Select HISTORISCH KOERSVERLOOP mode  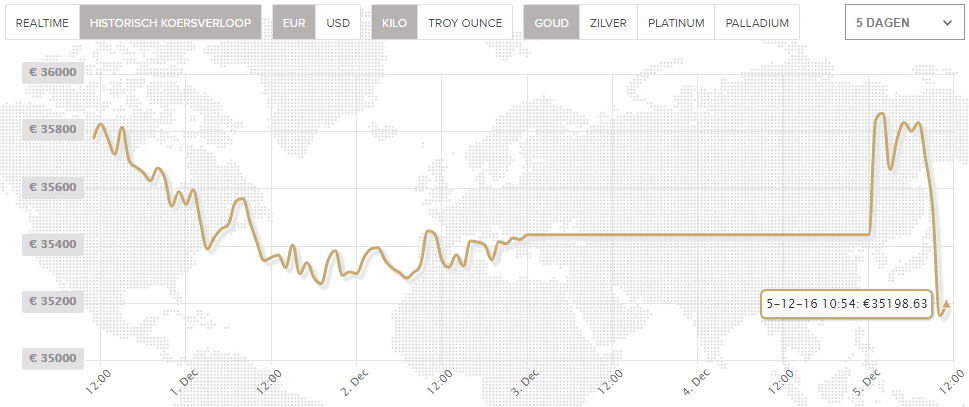[x=170, y=23]
